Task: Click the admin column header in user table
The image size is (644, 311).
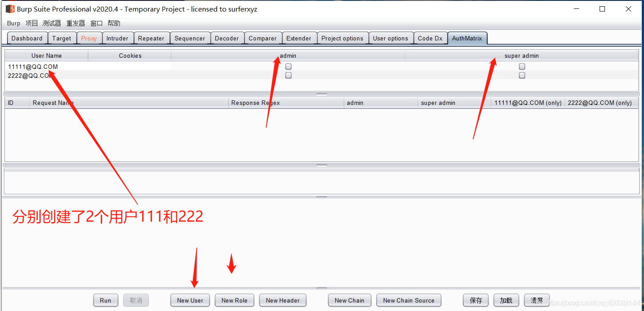Action: [x=288, y=56]
